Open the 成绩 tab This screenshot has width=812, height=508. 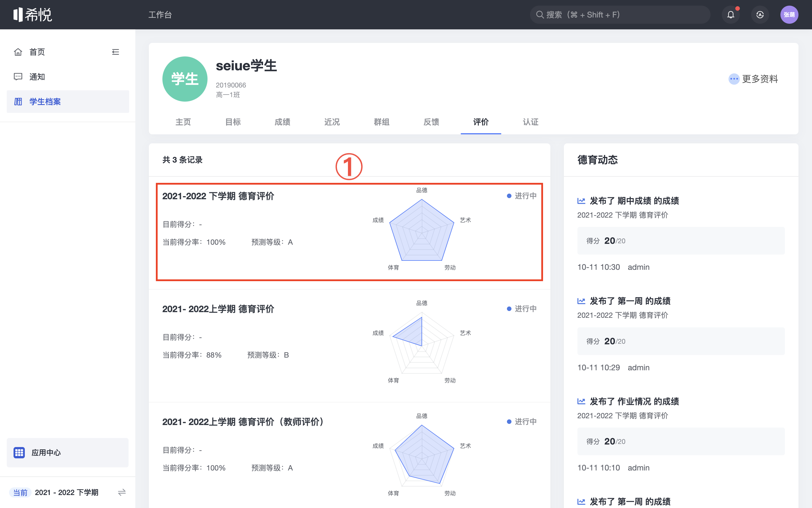coord(283,122)
